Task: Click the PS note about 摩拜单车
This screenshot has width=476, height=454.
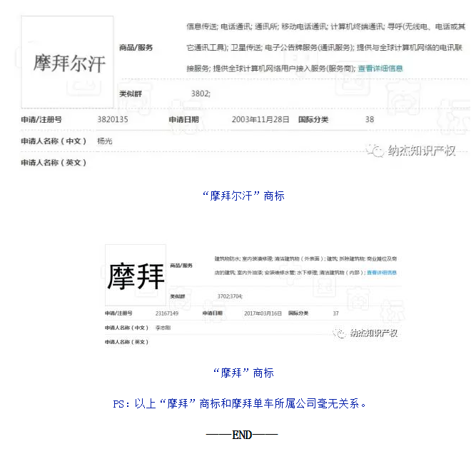Action: 240,403
